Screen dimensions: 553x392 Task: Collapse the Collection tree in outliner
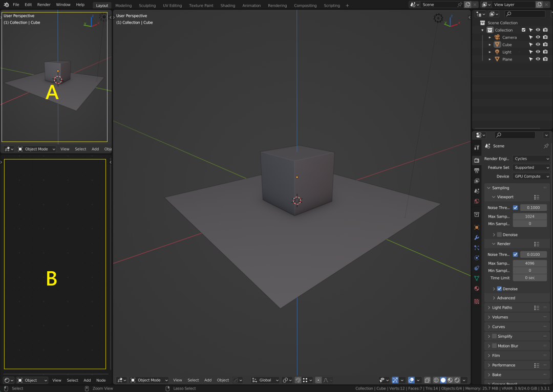pos(482,30)
